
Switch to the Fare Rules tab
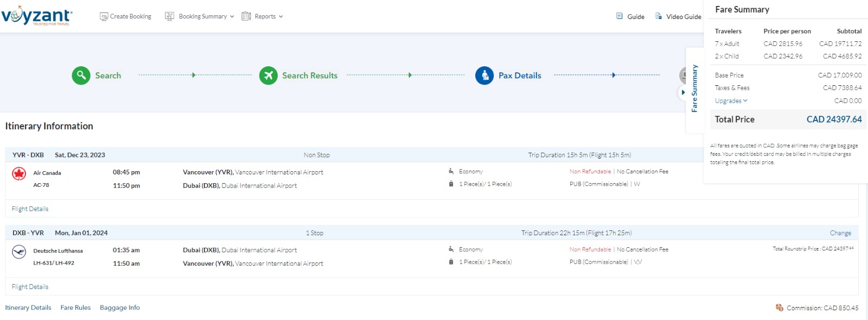click(x=75, y=308)
